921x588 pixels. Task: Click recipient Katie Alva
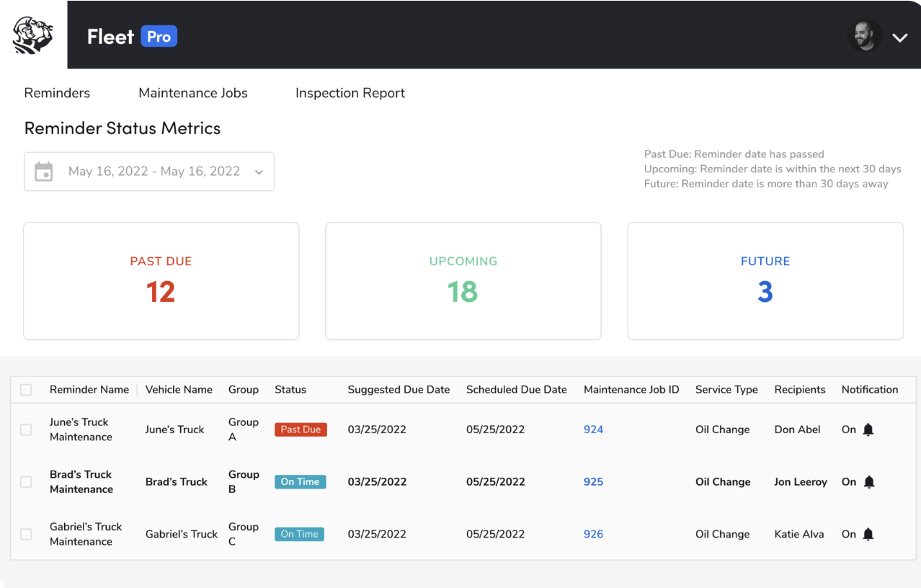click(799, 534)
